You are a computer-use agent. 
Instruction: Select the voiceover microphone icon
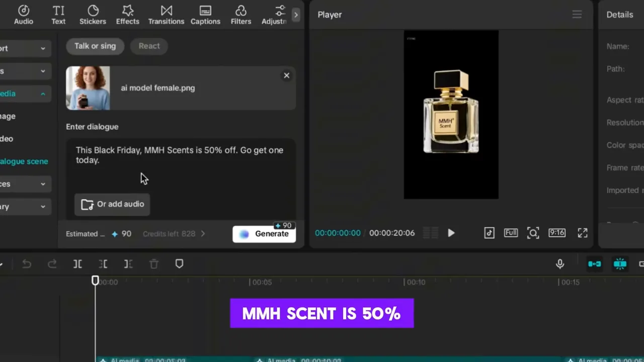coord(560,263)
